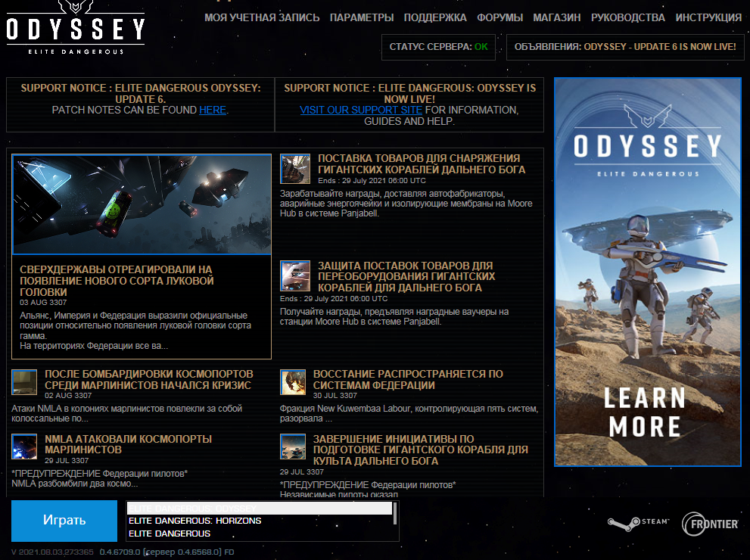Select Elite Dangerous base game in list
This screenshot has height=560, width=750.
pos(260,534)
